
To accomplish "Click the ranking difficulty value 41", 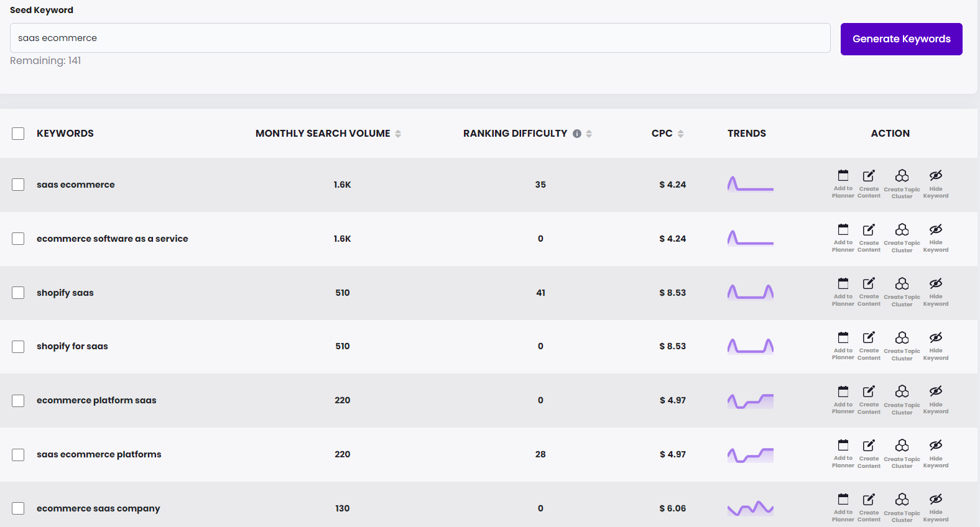I will [x=541, y=293].
